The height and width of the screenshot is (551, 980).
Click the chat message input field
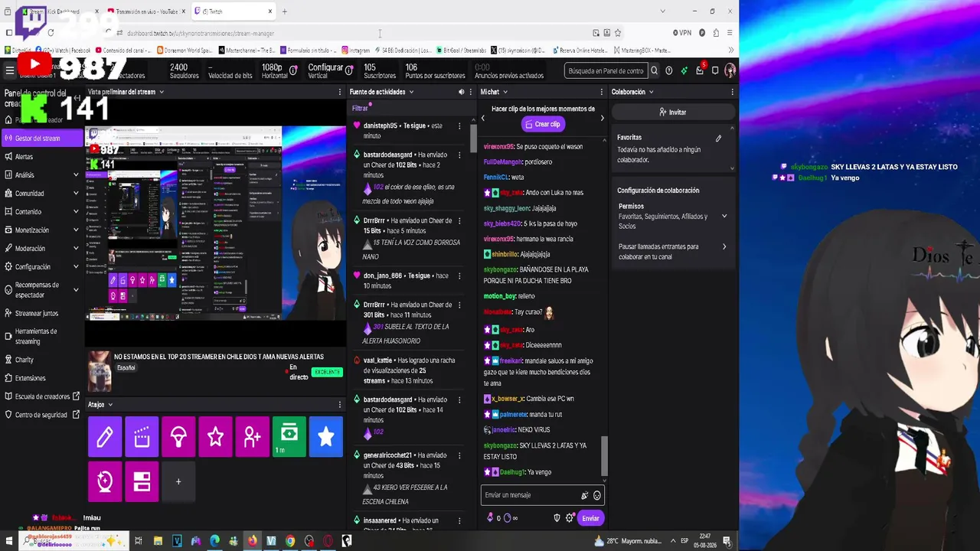(531, 495)
